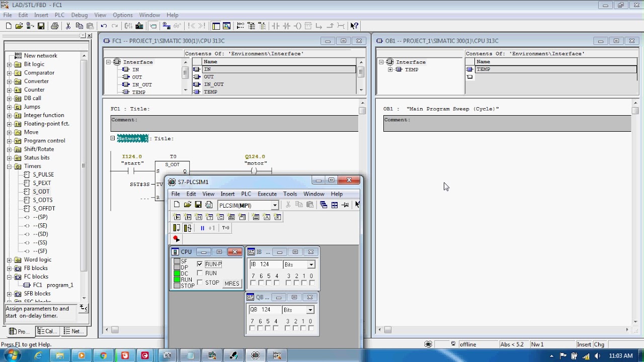Click the context Help arrow icon in the main toolbar
This screenshot has height=362, width=644.
pyautogui.click(x=354, y=26)
